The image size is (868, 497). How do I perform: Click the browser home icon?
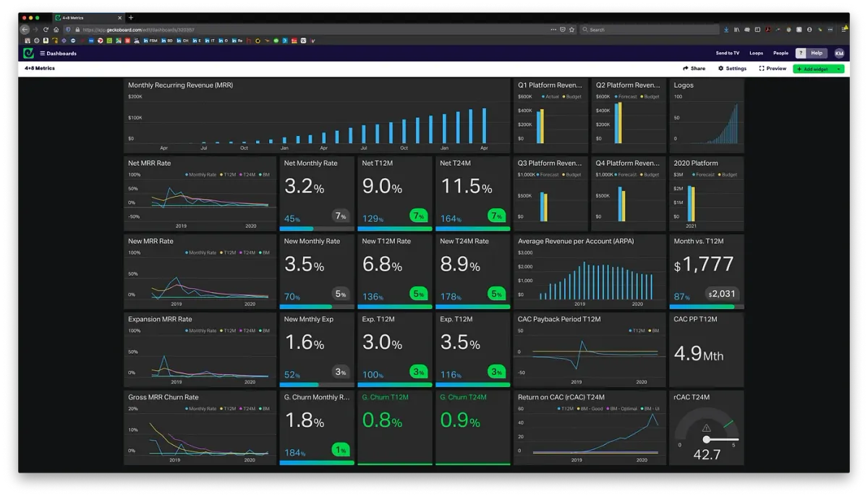(x=56, y=30)
